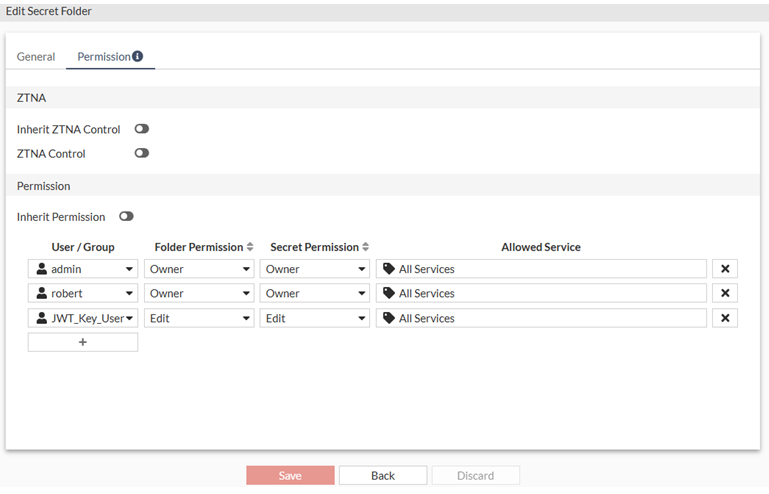
Task: Click the Permission tab info icon
Action: (137, 56)
